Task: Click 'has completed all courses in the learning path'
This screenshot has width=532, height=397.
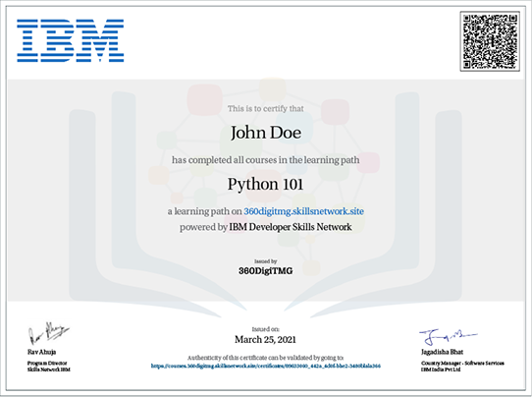Action: [x=266, y=159]
